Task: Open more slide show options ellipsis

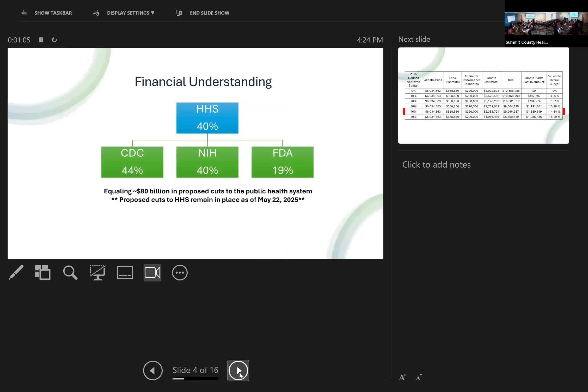Action: (180, 273)
